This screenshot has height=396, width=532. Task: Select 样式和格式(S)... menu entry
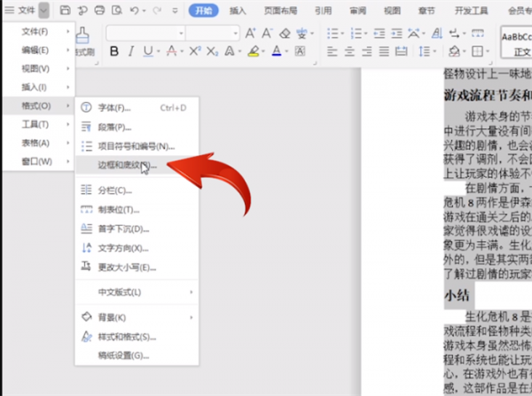pyautogui.click(x=137, y=337)
